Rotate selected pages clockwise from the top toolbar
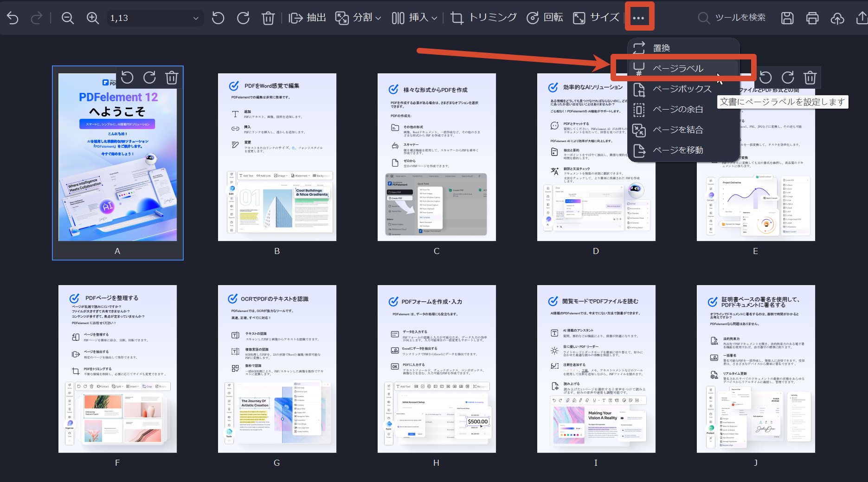The image size is (868, 482). point(243,18)
